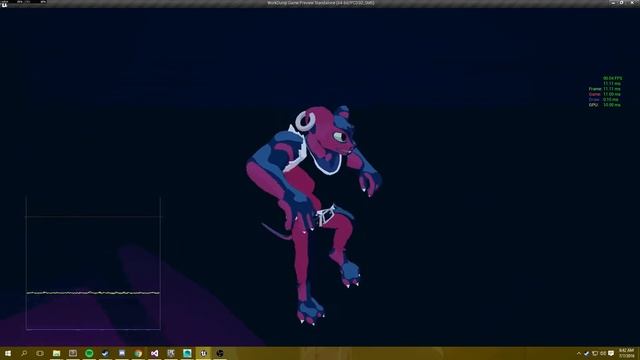Click the Unreal logo in the title bar

pos(4,5)
